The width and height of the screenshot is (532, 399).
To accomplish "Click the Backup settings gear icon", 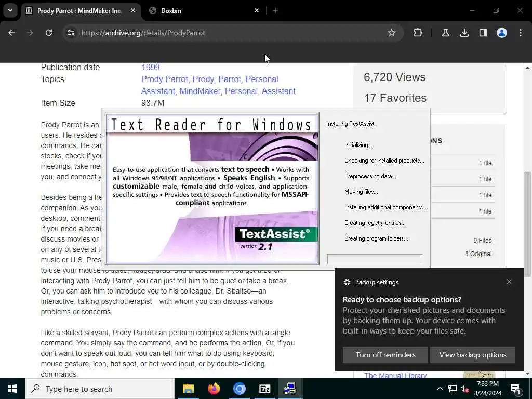I will pos(347,282).
